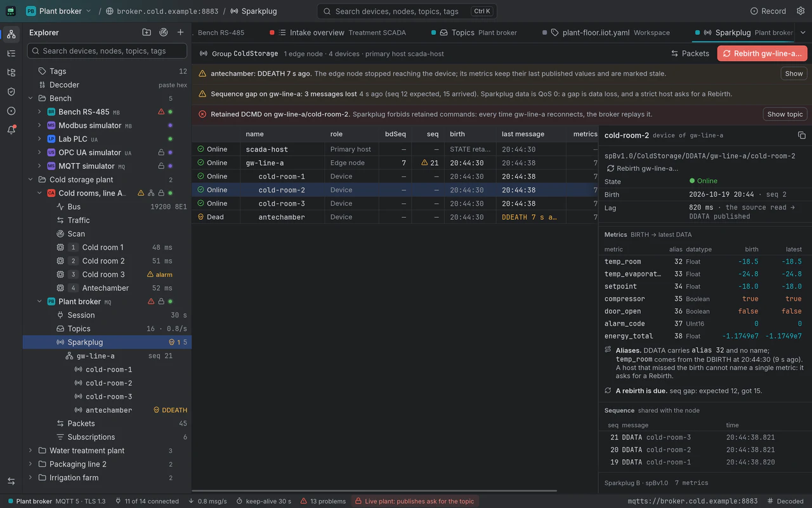Select the Subscriptions item under Plant broker
This screenshot has height=508, width=812.
pos(107,437)
